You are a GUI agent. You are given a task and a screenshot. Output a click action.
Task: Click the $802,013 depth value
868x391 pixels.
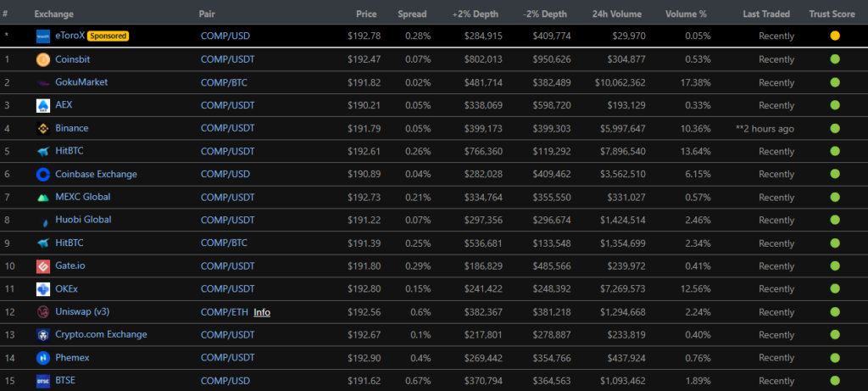pos(483,59)
